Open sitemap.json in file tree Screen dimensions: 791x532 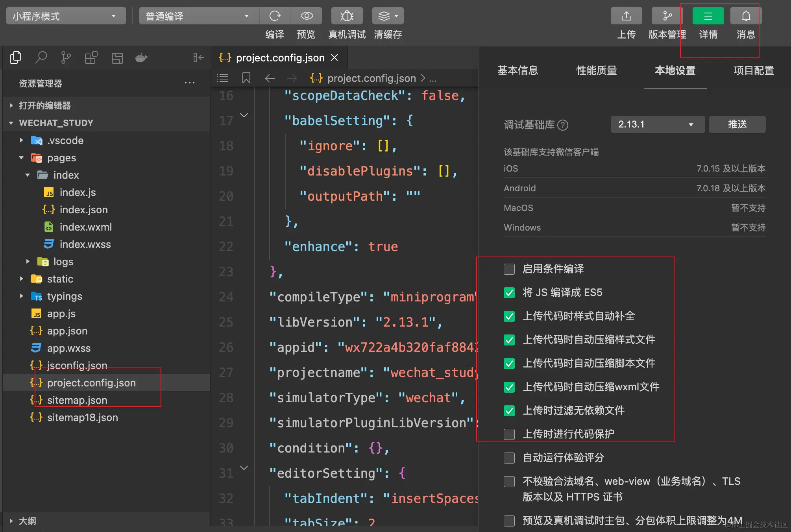click(77, 400)
